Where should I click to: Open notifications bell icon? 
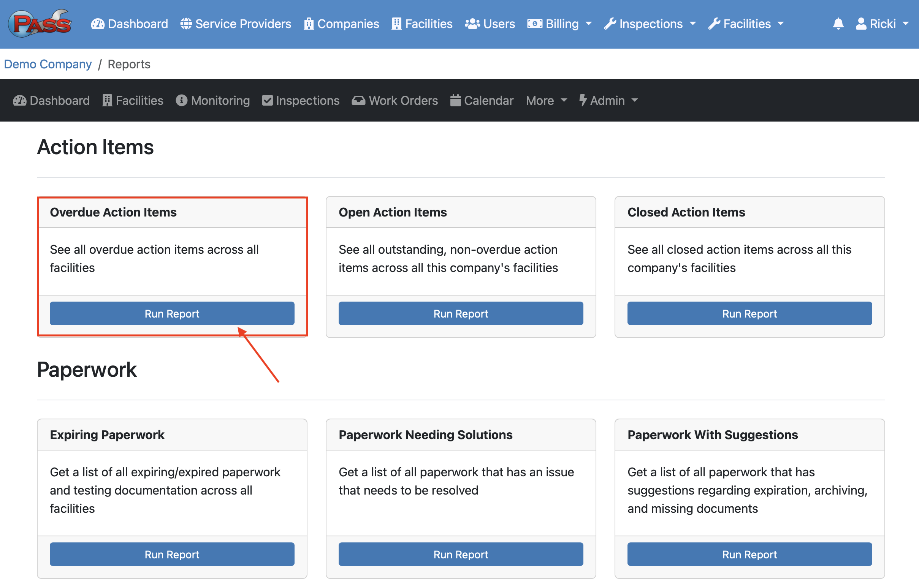(x=838, y=24)
